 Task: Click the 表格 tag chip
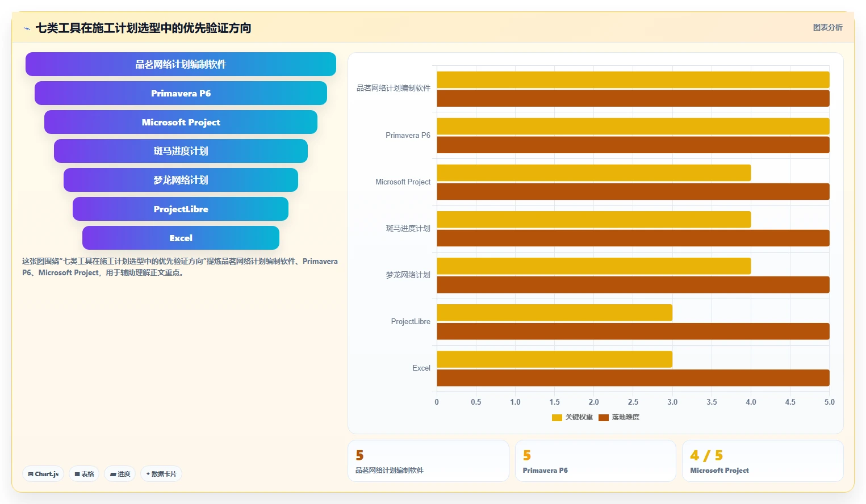coord(85,474)
